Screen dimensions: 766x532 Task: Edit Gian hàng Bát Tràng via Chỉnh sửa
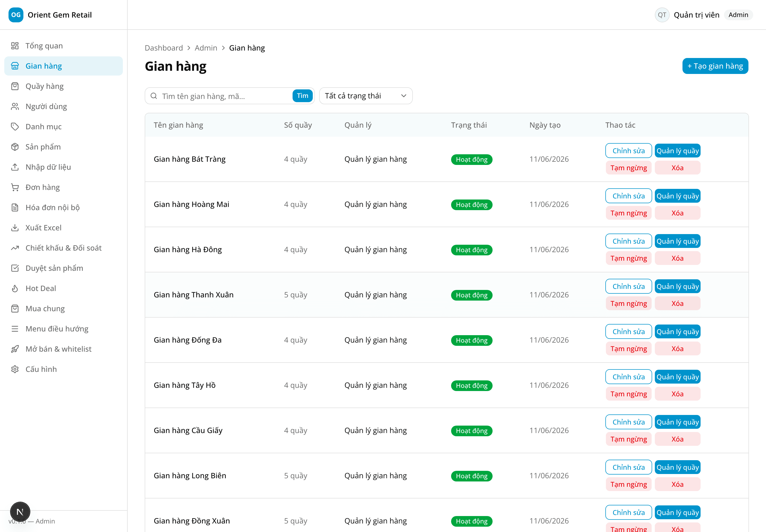click(628, 151)
